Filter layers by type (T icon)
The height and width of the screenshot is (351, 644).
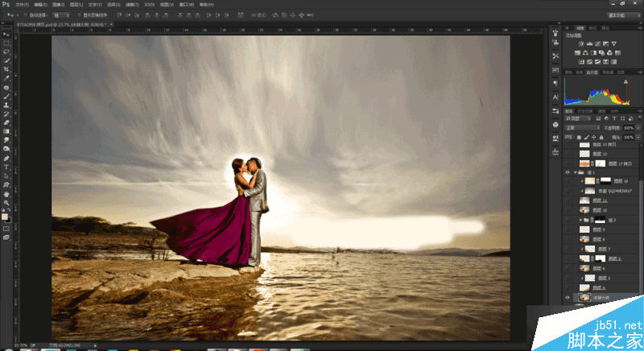[x=614, y=118]
